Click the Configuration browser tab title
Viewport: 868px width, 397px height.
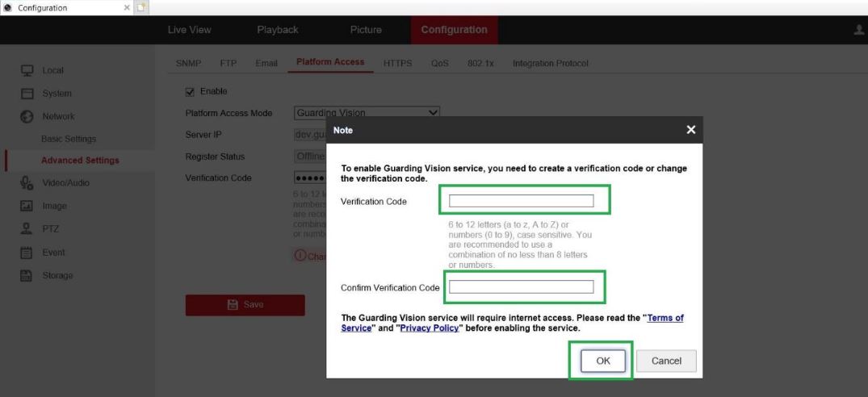click(x=43, y=8)
